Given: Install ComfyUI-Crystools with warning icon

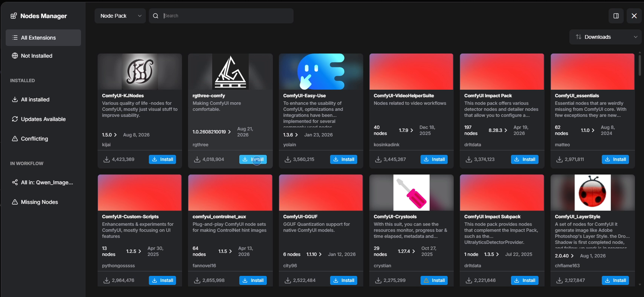Looking at the screenshot, I should 434,280.
